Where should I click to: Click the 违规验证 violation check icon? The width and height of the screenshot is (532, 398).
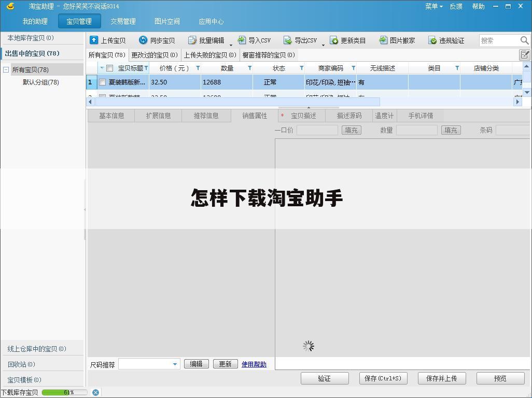(x=432, y=40)
